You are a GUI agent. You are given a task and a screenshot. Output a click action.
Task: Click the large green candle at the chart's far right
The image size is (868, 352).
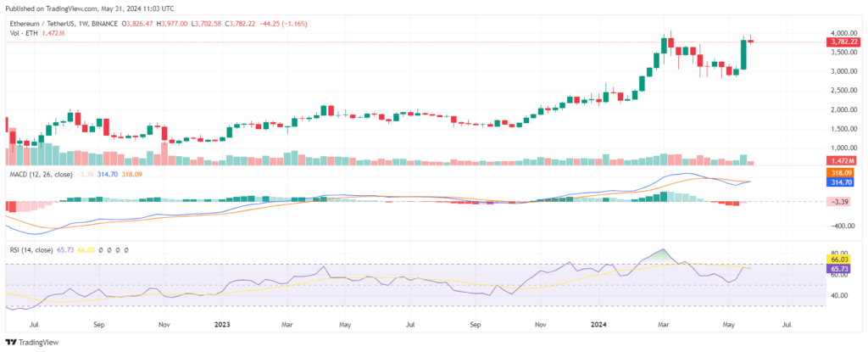tap(743, 54)
